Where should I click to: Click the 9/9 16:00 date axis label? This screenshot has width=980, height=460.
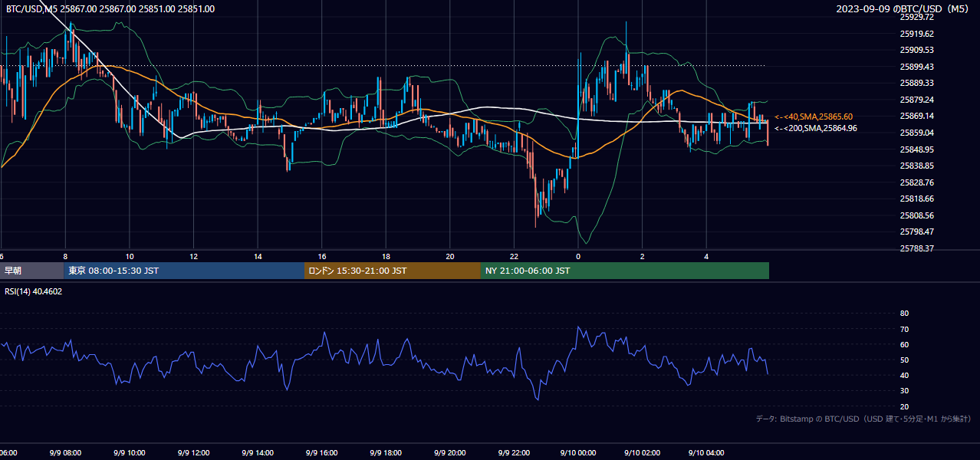click(322, 453)
